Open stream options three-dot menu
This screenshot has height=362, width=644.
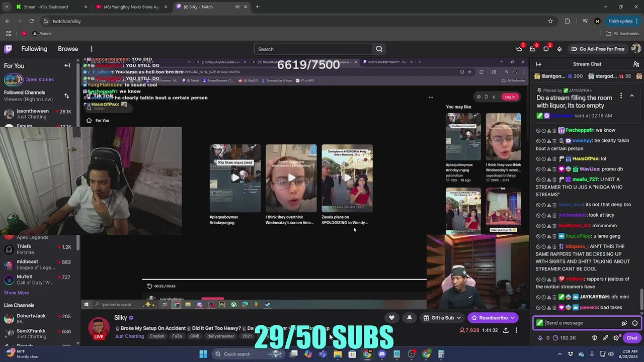[x=516, y=330]
